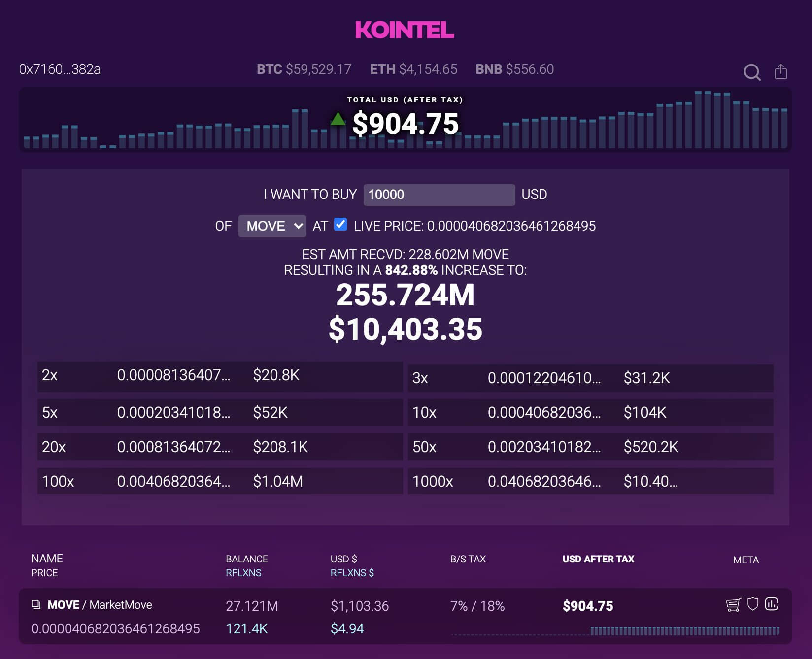Viewport: 812px width, 659px height.
Task: Click the search magnifier icon
Action: pos(752,72)
